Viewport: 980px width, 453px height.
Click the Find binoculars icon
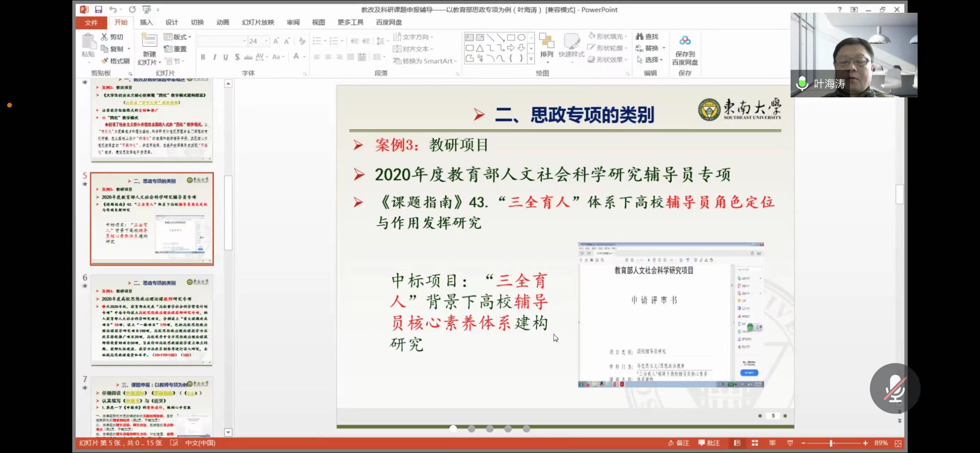tap(640, 36)
